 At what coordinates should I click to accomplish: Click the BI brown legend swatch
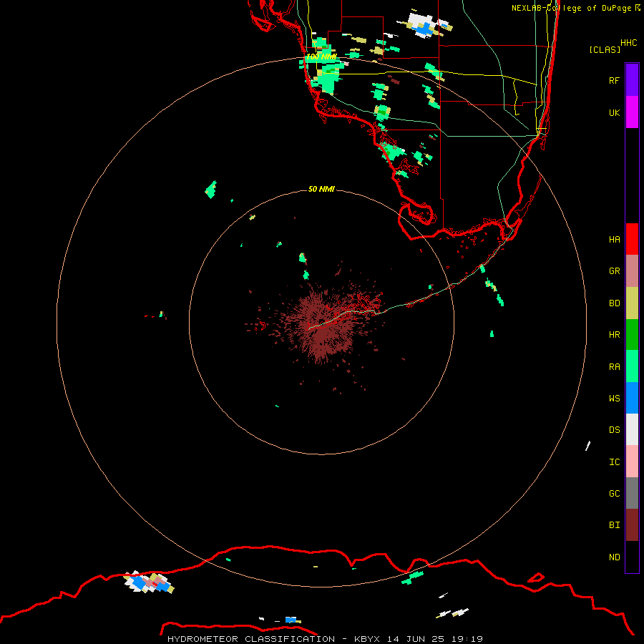[x=632, y=525]
